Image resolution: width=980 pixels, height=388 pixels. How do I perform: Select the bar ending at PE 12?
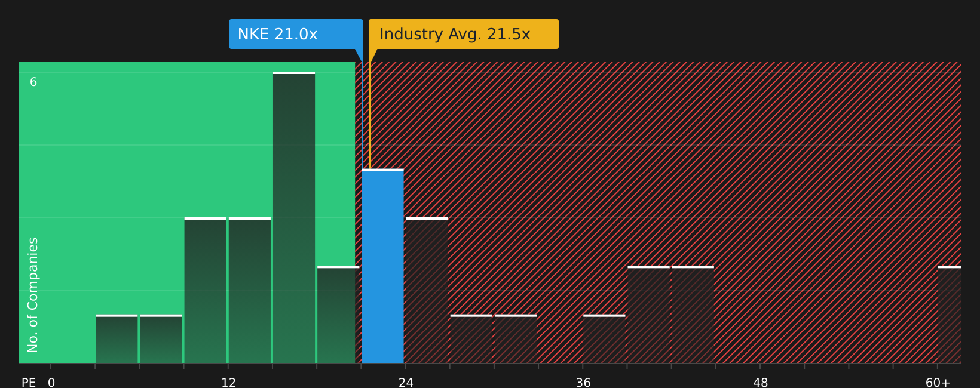click(x=206, y=291)
